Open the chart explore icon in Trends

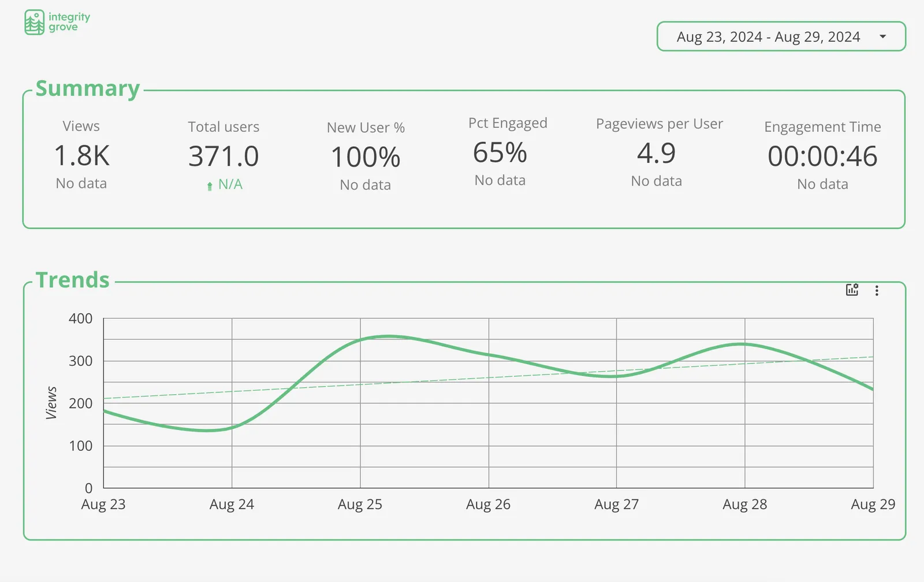(852, 290)
